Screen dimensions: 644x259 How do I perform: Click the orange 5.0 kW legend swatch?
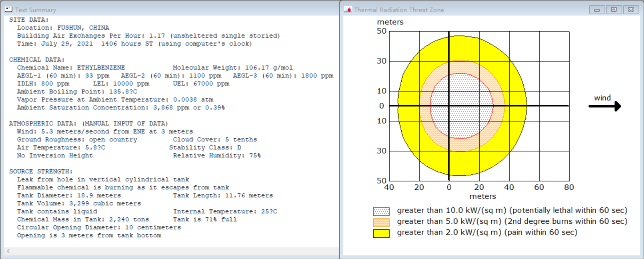pyautogui.click(x=381, y=222)
